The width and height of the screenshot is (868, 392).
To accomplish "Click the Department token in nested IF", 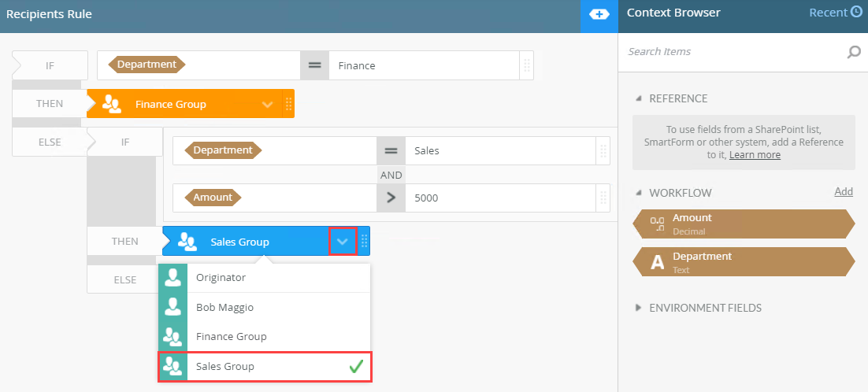I will click(x=223, y=150).
